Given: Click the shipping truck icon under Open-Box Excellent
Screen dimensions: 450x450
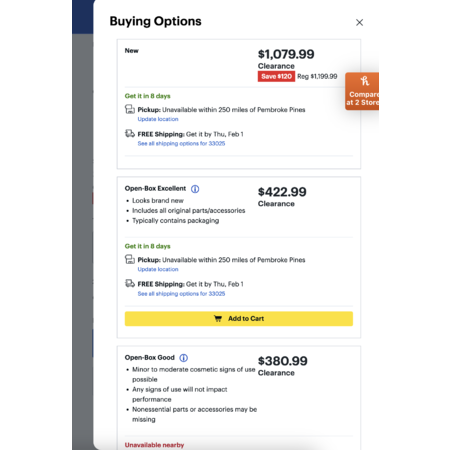Looking at the screenshot, I should click(130, 284).
